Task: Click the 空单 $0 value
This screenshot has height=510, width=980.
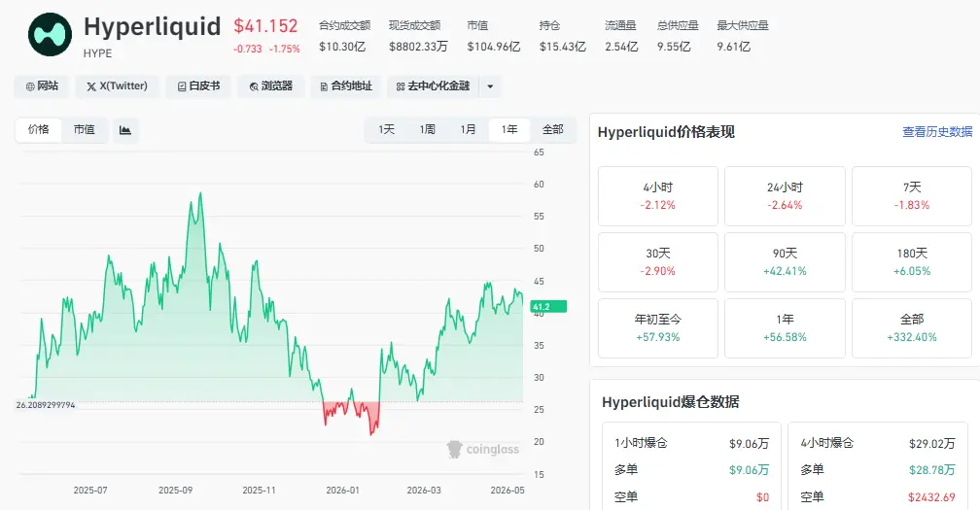Action: click(762, 497)
